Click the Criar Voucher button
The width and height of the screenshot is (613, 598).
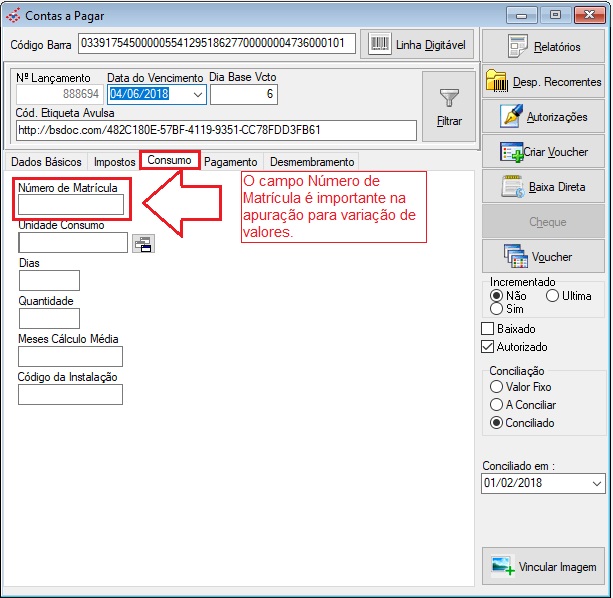coord(543,152)
